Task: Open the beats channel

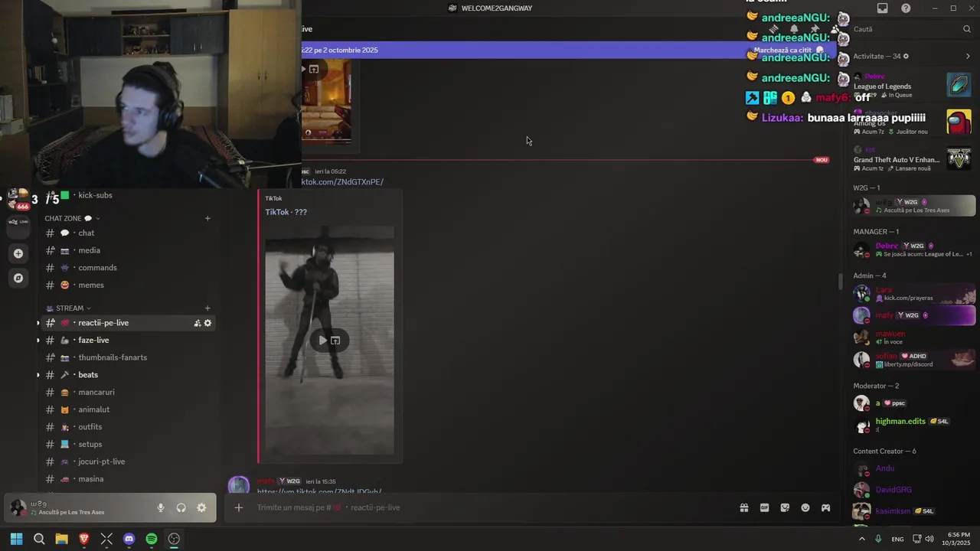Action: pyautogui.click(x=127, y=375)
